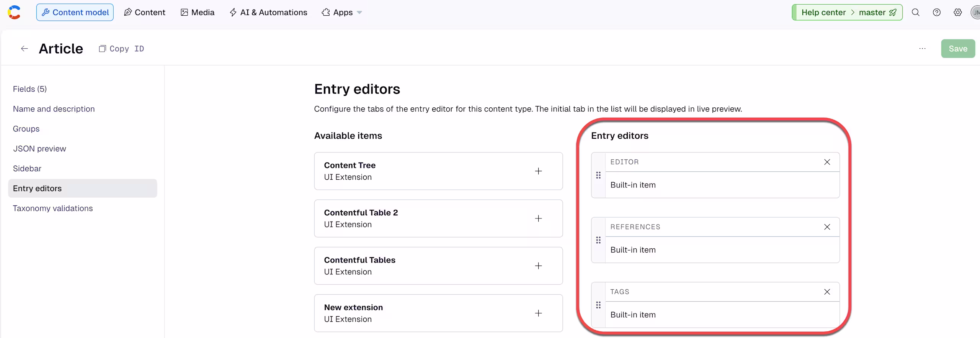Screen dimensions: 980x338
Task: Open the Sidebar settings section
Action: 27,169
